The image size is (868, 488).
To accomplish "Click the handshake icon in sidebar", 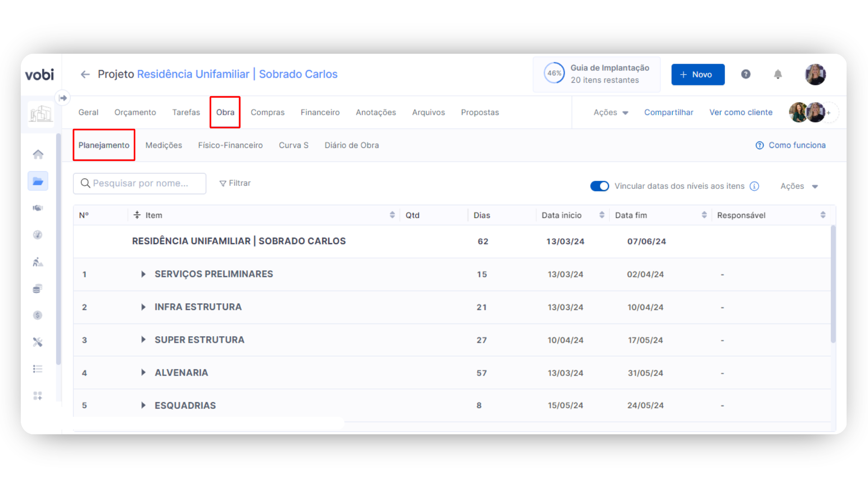I will pyautogui.click(x=38, y=208).
